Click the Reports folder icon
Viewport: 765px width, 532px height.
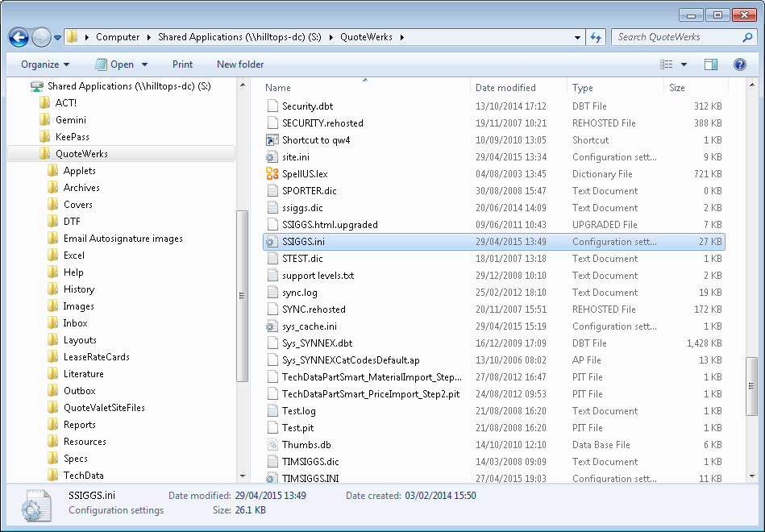[53, 424]
